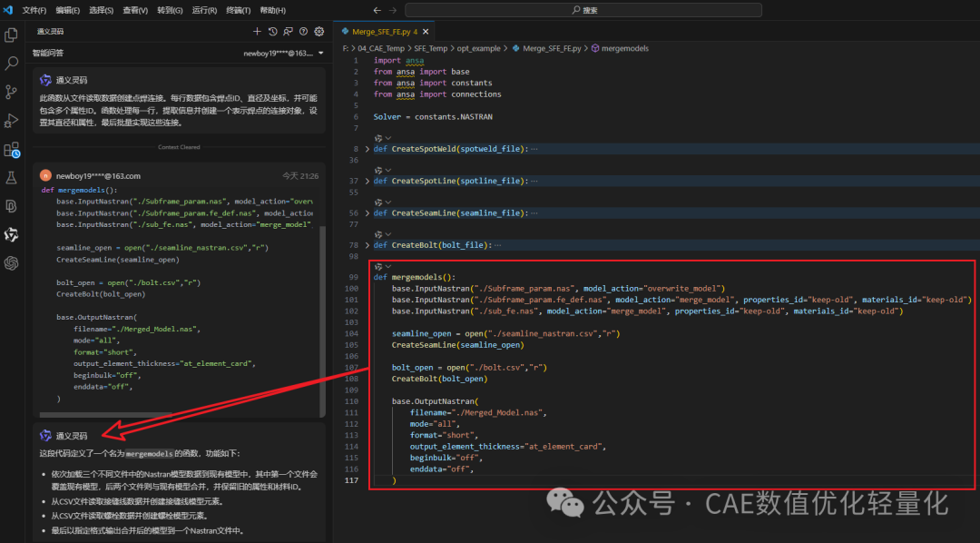Close the Merge_SFE_FE.py tab
This screenshot has height=543, width=980.
[x=426, y=31]
